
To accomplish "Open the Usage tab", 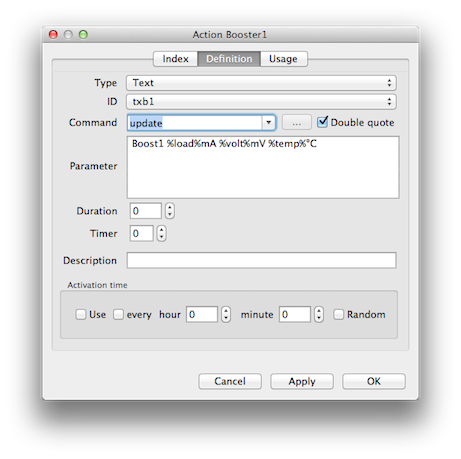I will pyautogui.click(x=283, y=59).
